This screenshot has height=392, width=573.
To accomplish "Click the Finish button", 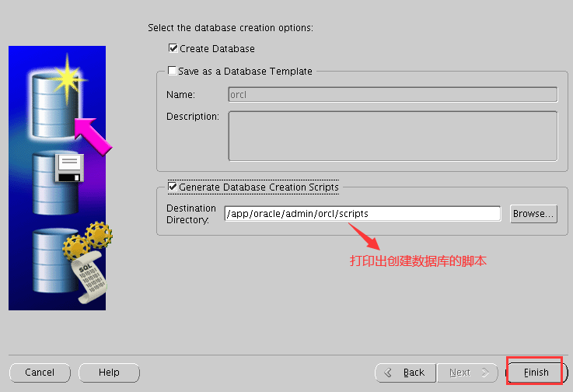I will click(x=536, y=373).
